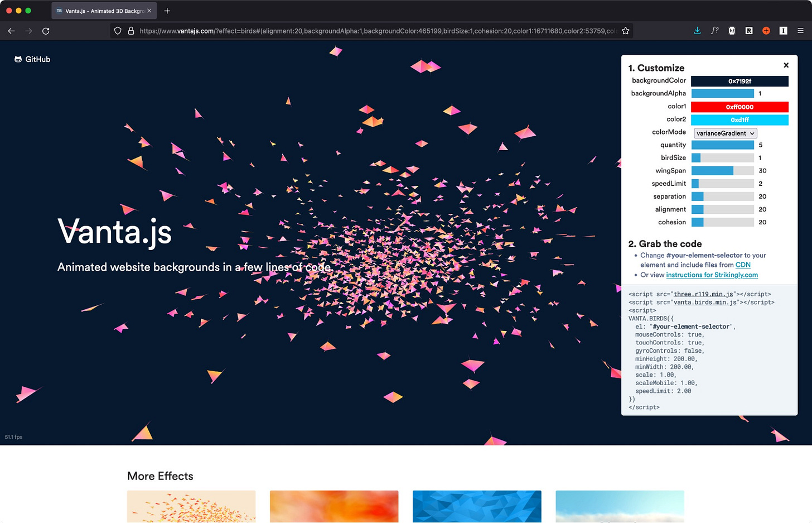Image resolution: width=812 pixels, height=523 pixels.
Task: Click the '1. Customize' heading
Action: point(656,68)
